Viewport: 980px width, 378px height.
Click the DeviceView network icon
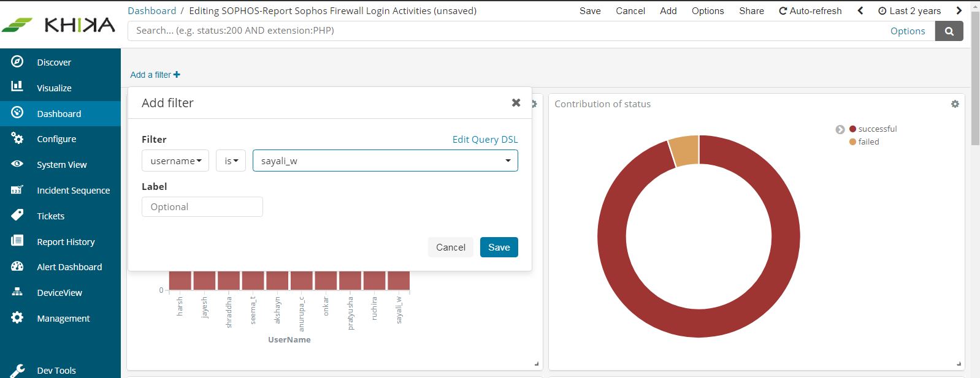pyautogui.click(x=17, y=292)
